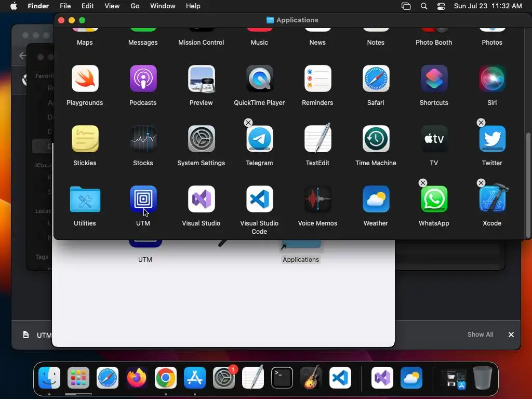Click Show All in the download bar

[x=481, y=335]
